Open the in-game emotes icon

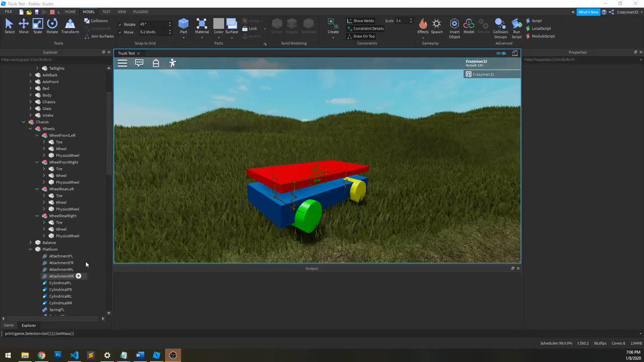(172, 63)
